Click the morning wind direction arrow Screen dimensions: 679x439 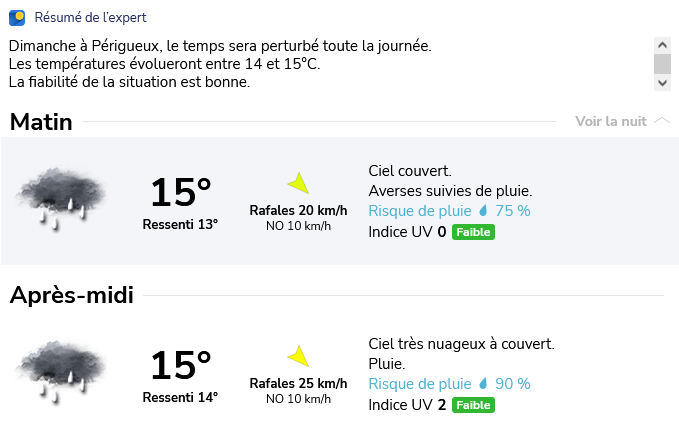[298, 183]
